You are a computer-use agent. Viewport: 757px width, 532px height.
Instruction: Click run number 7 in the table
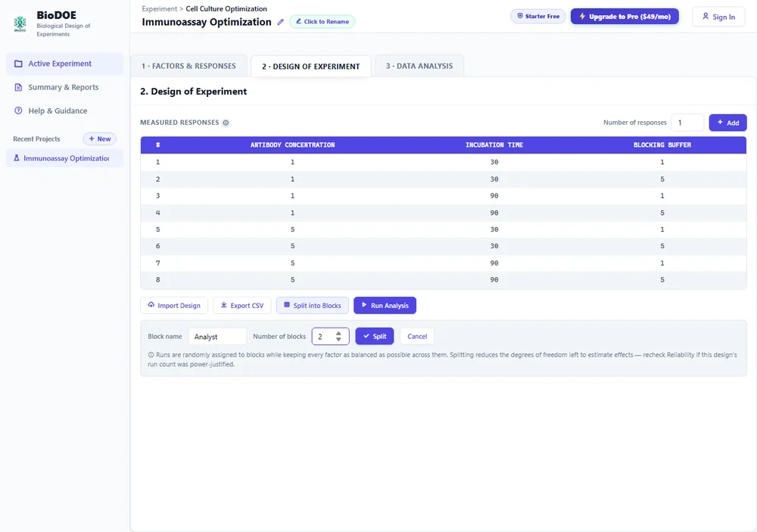tap(158, 263)
